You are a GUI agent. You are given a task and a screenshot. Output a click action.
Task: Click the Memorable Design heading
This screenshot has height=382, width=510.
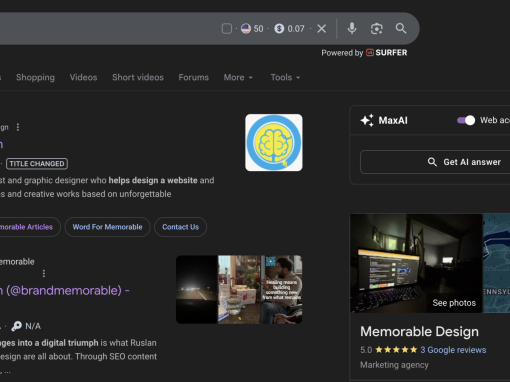419,332
